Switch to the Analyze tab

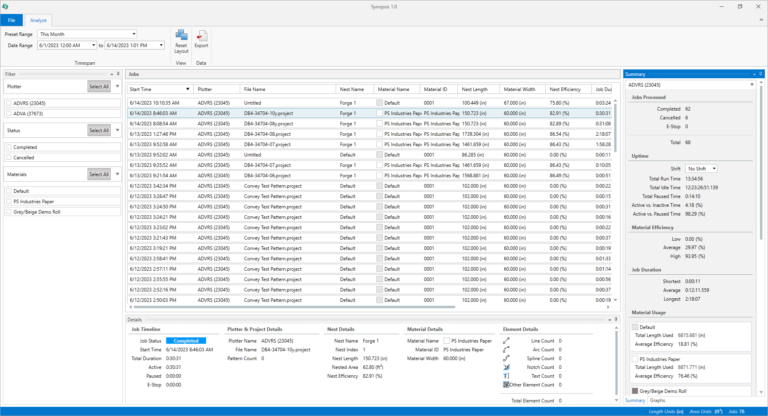click(x=38, y=20)
